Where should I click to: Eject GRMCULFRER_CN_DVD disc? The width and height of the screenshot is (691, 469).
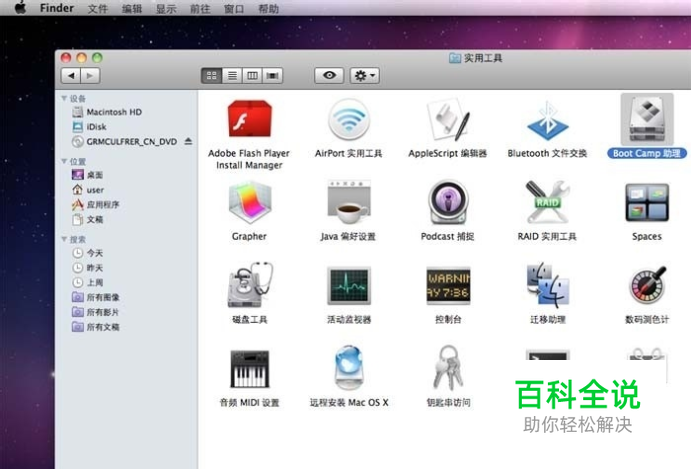click(x=188, y=141)
